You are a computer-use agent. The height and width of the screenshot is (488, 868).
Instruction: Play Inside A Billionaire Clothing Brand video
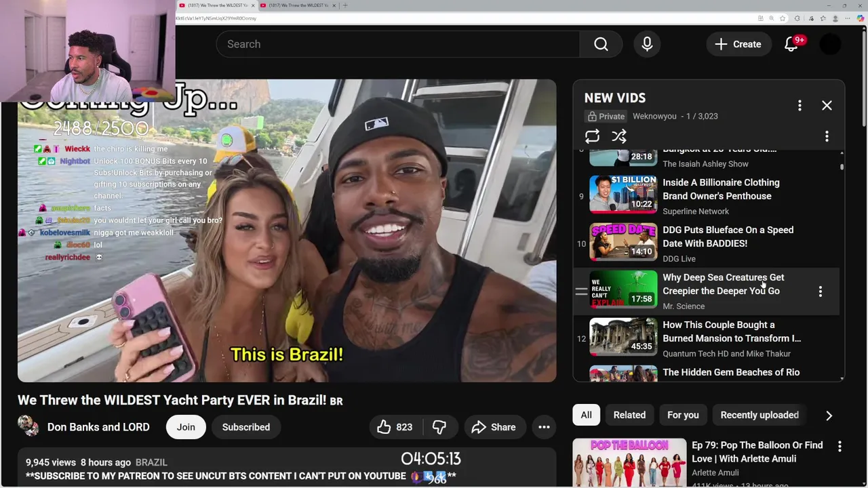(x=721, y=189)
